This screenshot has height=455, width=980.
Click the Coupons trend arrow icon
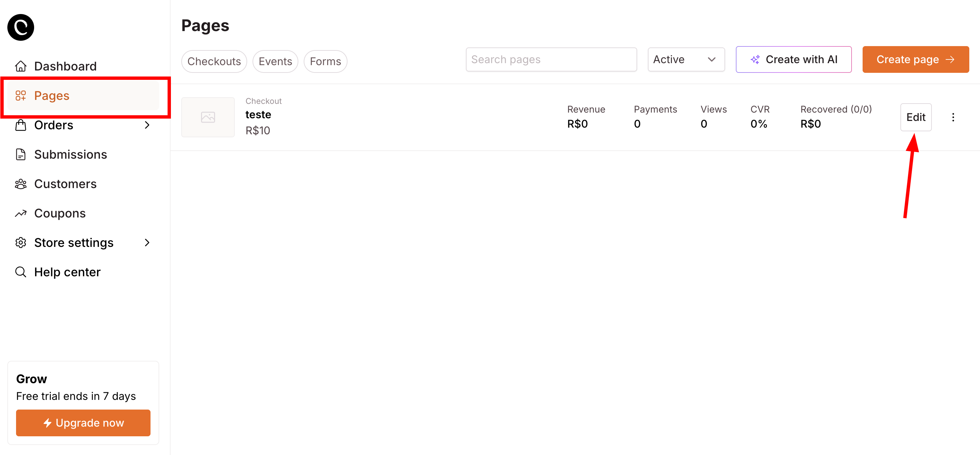pyautogui.click(x=20, y=213)
